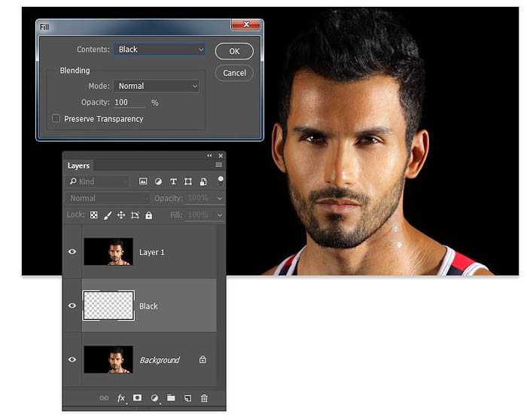This screenshot has width=527, height=420.
Task: Open the layer blend mode Normal dropdown
Action: point(107,198)
